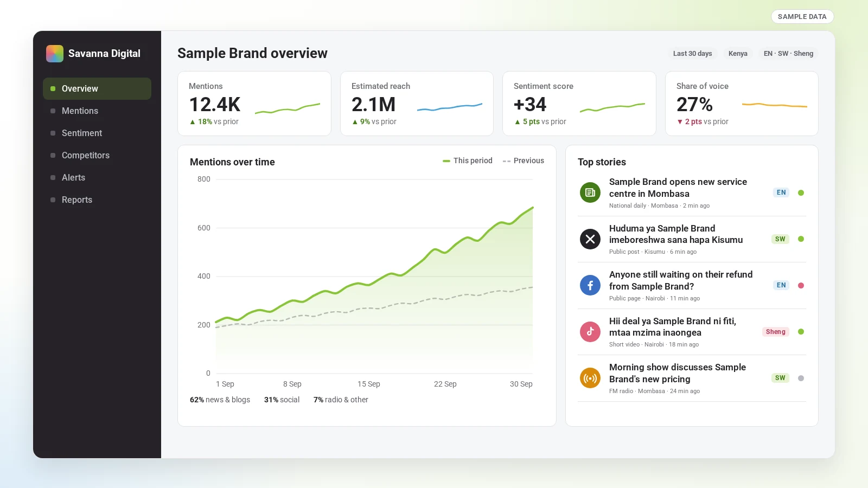Open the EN · SW · Sheng language filter

788,54
